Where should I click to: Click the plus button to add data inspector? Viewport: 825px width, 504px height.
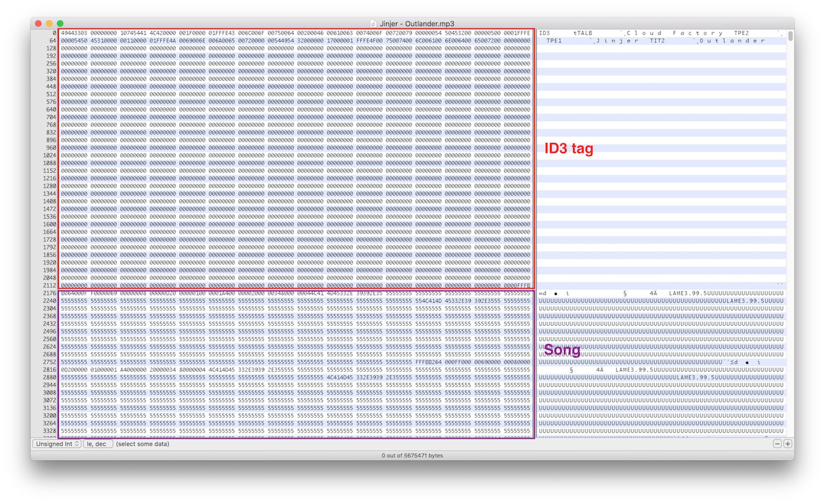tap(788, 444)
